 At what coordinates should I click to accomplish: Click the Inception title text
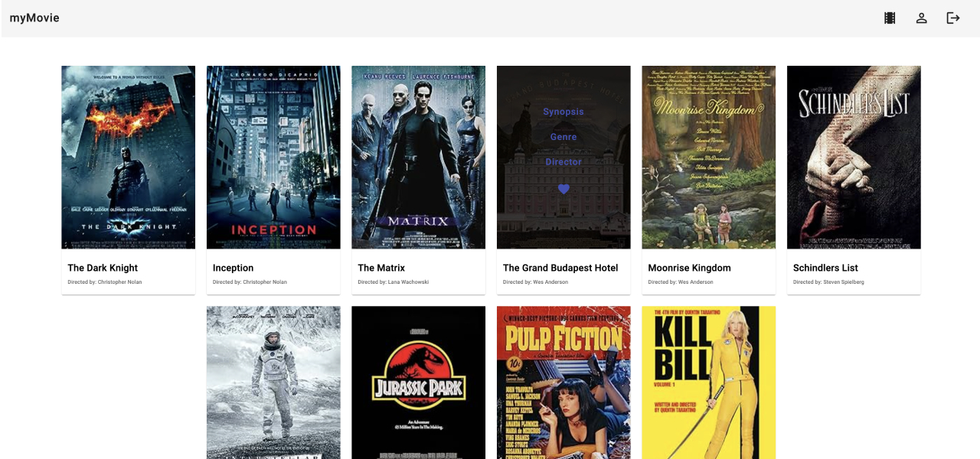234,268
